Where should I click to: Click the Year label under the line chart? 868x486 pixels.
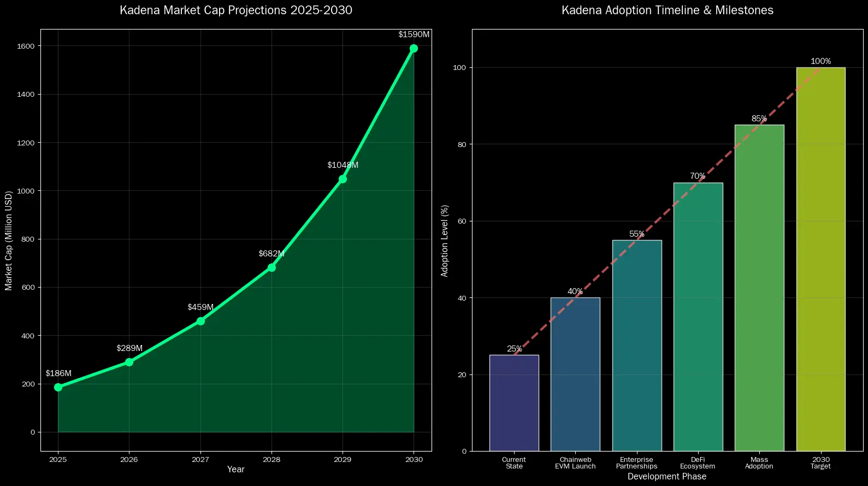coord(236,469)
